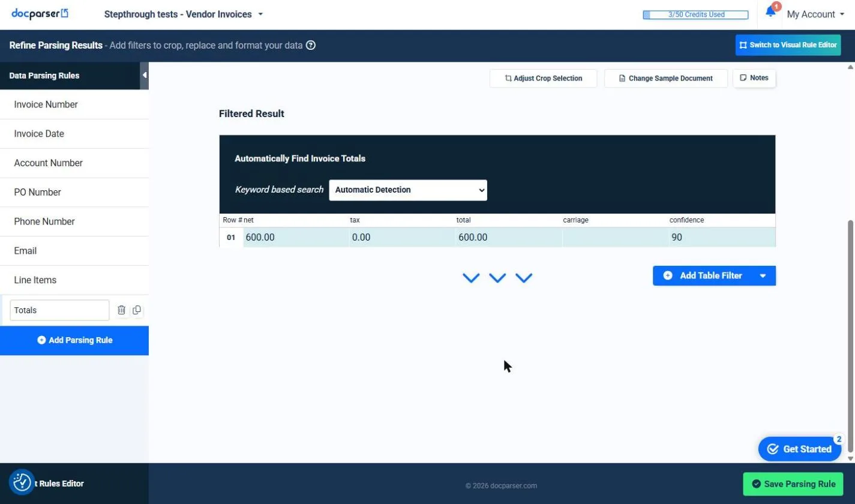Image resolution: width=855 pixels, height=504 pixels.
Task: Open round checklist icon at bottom-left
Action: coord(22,482)
